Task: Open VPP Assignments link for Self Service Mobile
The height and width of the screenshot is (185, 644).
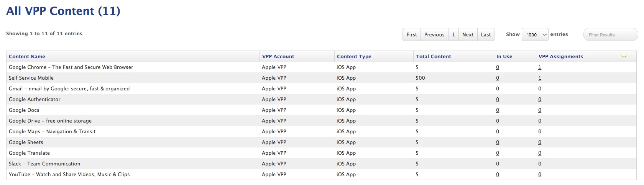Action: (x=540, y=78)
